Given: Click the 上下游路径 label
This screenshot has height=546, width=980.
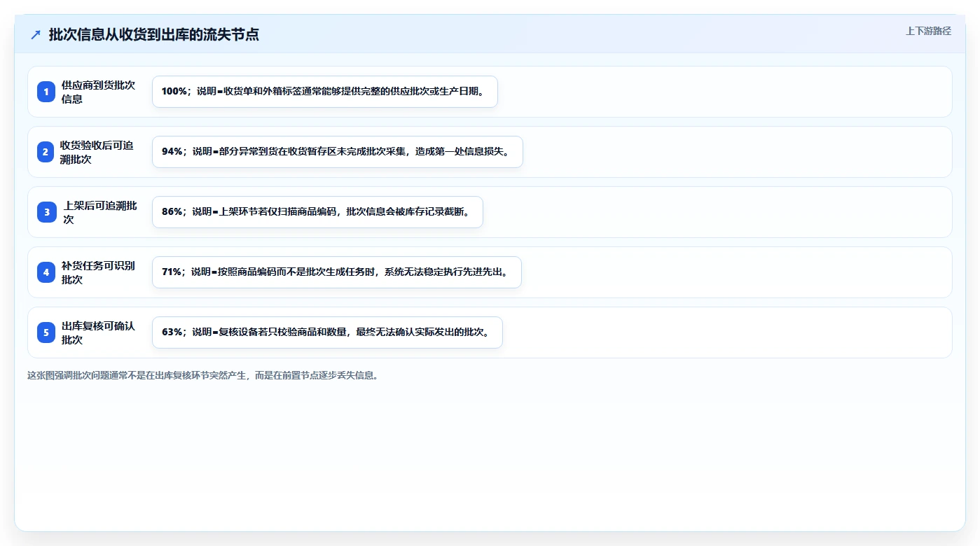Looking at the screenshot, I should coord(928,31).
